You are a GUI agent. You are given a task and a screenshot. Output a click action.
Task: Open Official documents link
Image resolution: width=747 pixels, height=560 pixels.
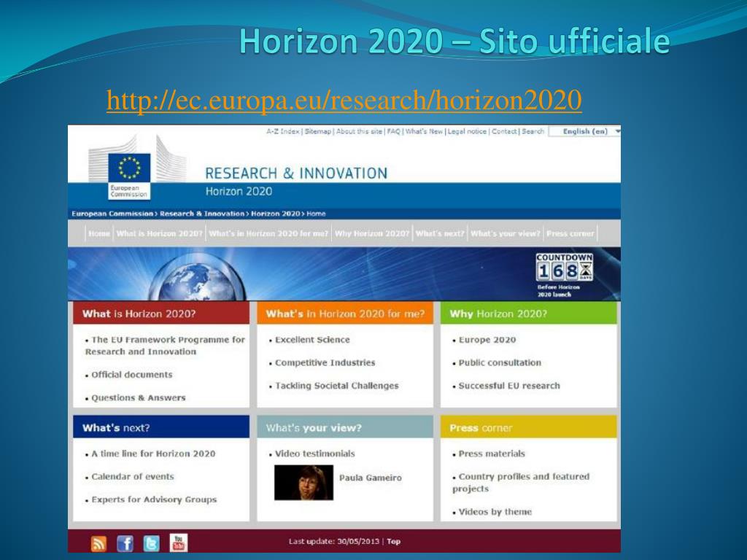[131, 375]
